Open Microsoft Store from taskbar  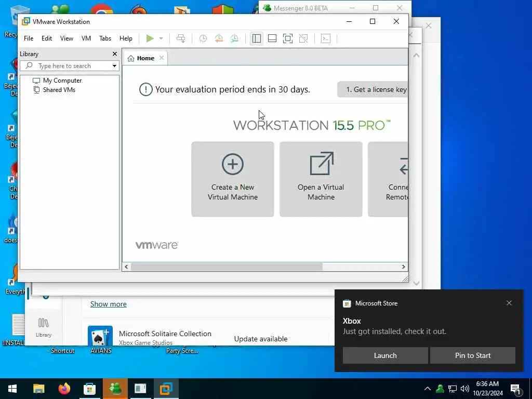(89, 389)
